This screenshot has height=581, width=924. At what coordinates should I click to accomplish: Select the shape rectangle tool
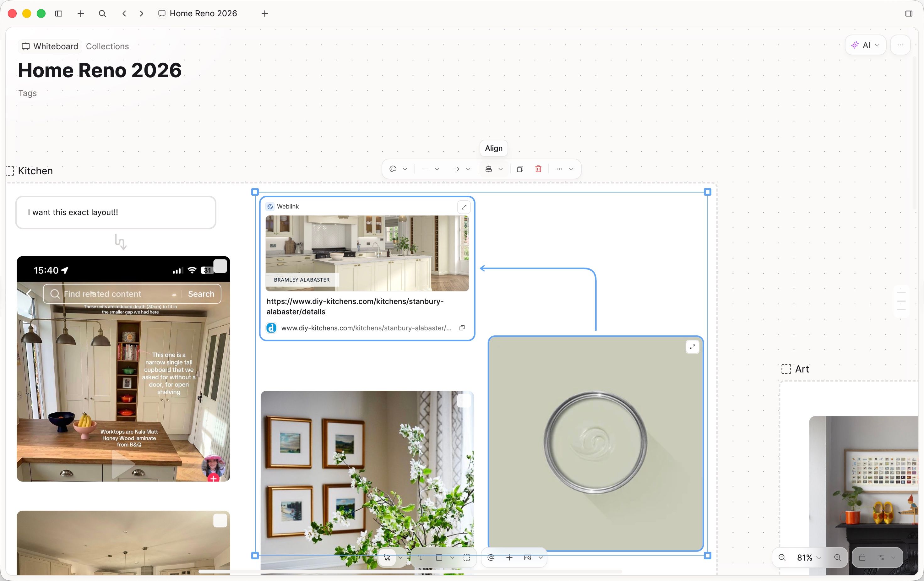439,557
